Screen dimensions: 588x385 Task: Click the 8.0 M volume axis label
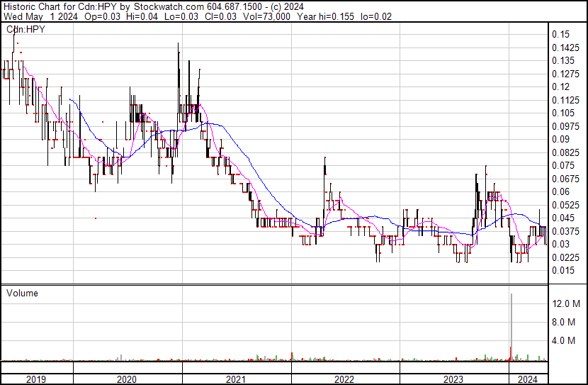[x=565, y=322]
